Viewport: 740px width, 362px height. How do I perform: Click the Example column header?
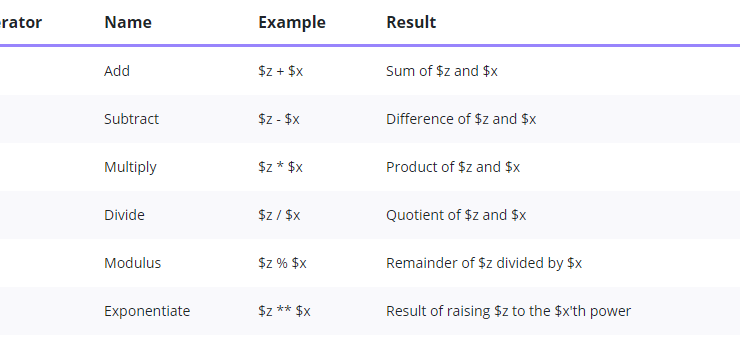(x=292, y=22)
